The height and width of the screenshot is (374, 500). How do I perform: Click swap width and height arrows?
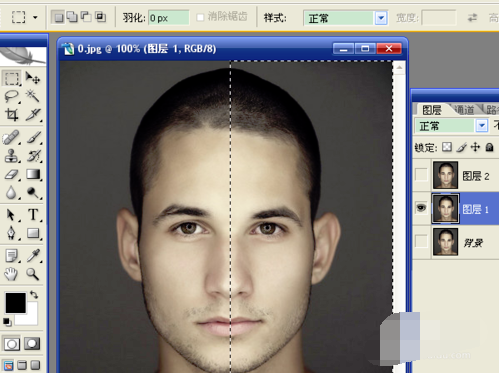pyautogui.click(x=472, y=18)
